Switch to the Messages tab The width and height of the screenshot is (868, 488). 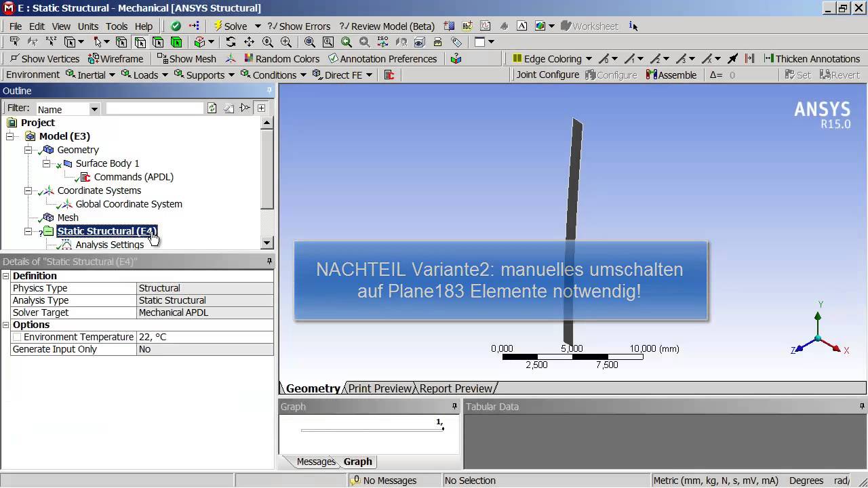316,462
